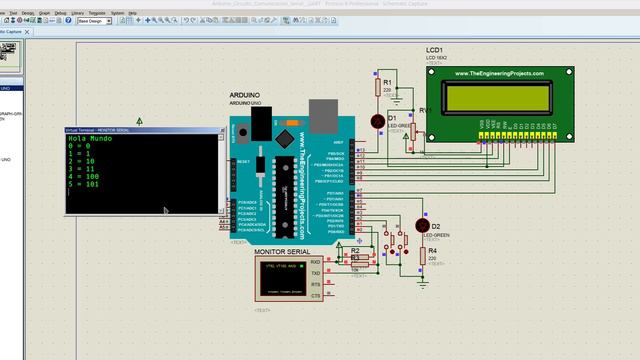This screenshot has width=640, height=360.
Task: Click the Home page toolbar icon
Action: coord(7,20)
